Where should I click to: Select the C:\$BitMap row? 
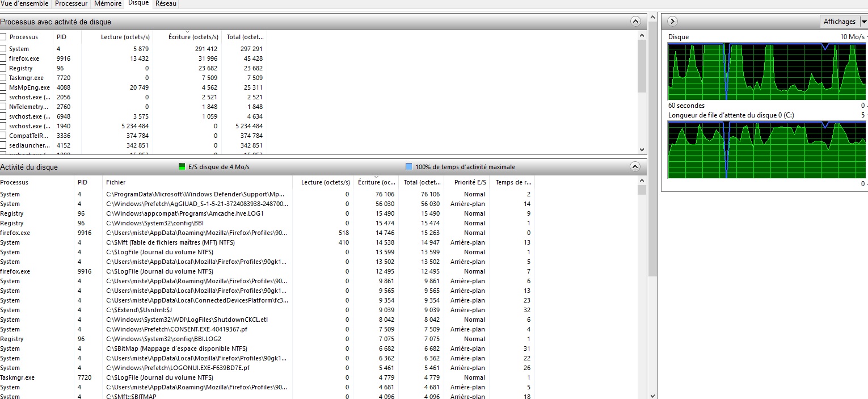pyautogui.click(x=267, y=348)
